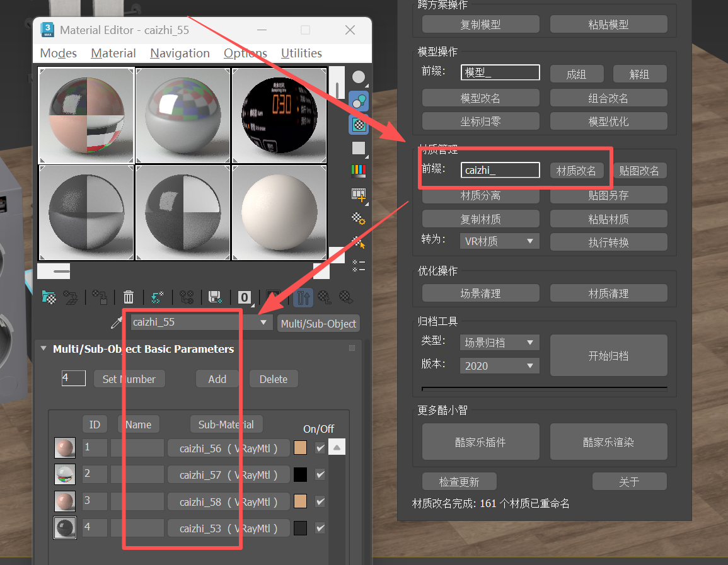Viewport: 728px width, 565px height.
Task: Click Put Material to Scene icon
Action: pyautogui.click(x=71, y=297)
